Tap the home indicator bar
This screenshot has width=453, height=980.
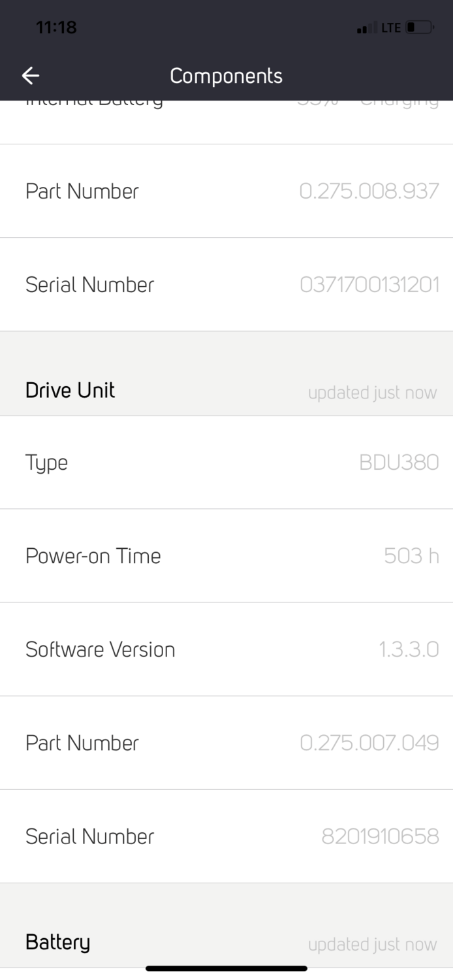coord(226,968)
